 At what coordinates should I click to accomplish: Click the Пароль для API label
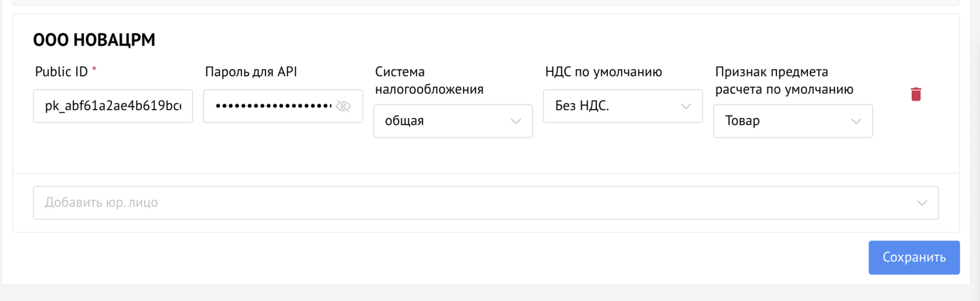click(251, 72)
